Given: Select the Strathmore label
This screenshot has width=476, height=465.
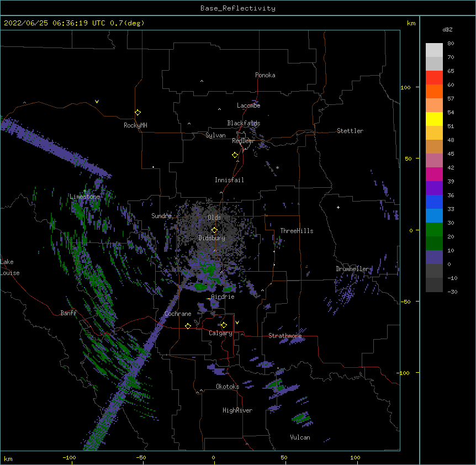Looking at the screenshot, I should tap(285, 336).
